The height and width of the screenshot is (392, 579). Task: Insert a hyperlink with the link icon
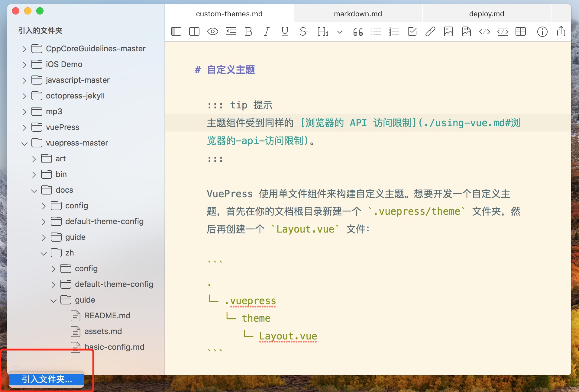point(430,31)
